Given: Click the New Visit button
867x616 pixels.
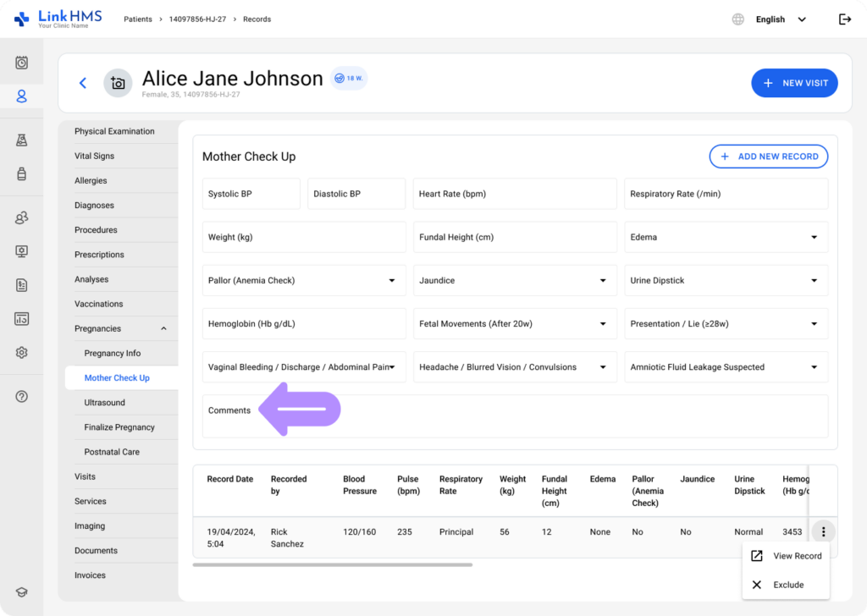Looking at the screenshot, I should 794,83.
